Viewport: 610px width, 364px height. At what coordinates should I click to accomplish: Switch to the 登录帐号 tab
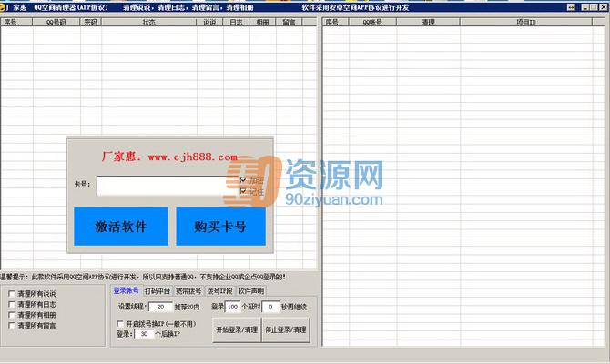pyautogui.click(x=126, y=290)
